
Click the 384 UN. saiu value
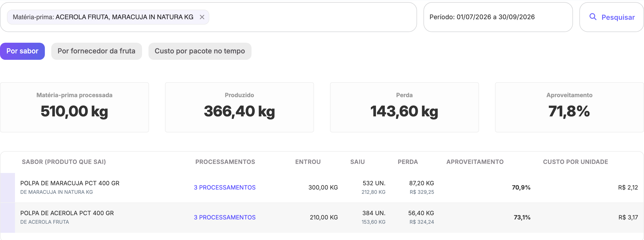[374, 213]
